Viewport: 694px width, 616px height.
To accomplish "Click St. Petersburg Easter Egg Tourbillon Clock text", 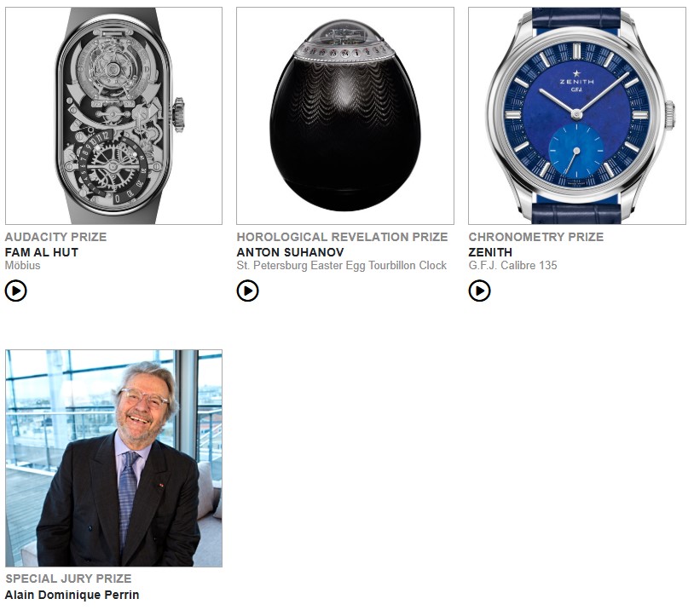I will 342,265.
